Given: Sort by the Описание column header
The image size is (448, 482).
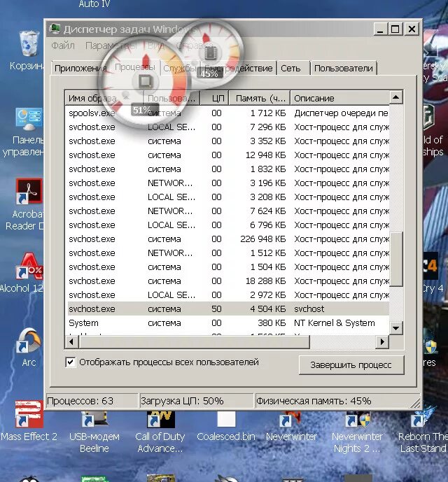Looking at the screenshot, I should click(339, 98).
